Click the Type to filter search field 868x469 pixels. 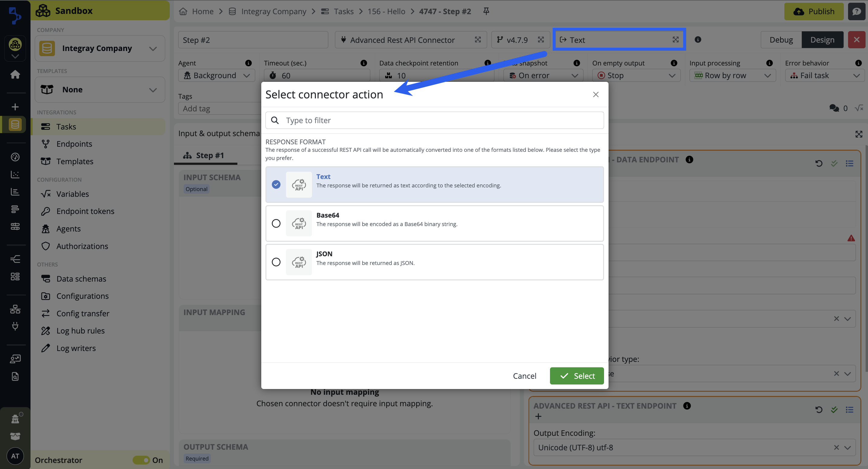tap(435, 120)
